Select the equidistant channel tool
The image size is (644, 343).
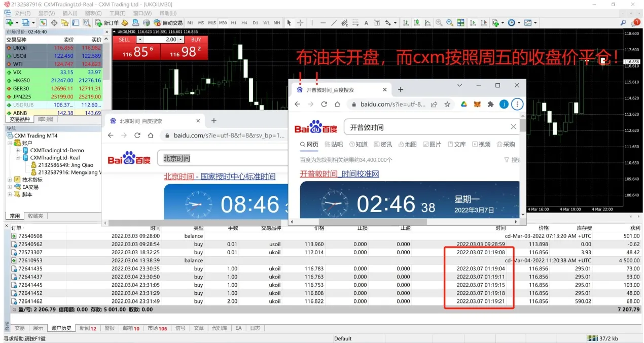345,23
